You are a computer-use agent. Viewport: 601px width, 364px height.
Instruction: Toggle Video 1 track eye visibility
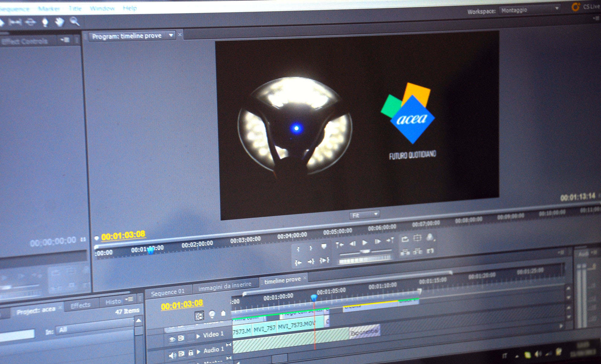tap(172, 339)
